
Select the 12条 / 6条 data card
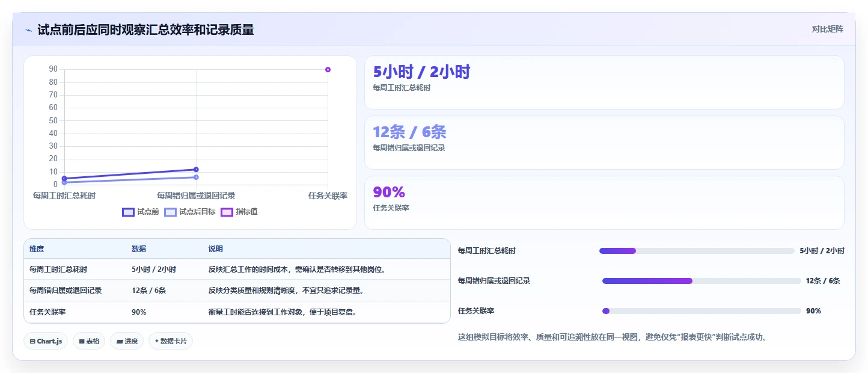point(604,143)
